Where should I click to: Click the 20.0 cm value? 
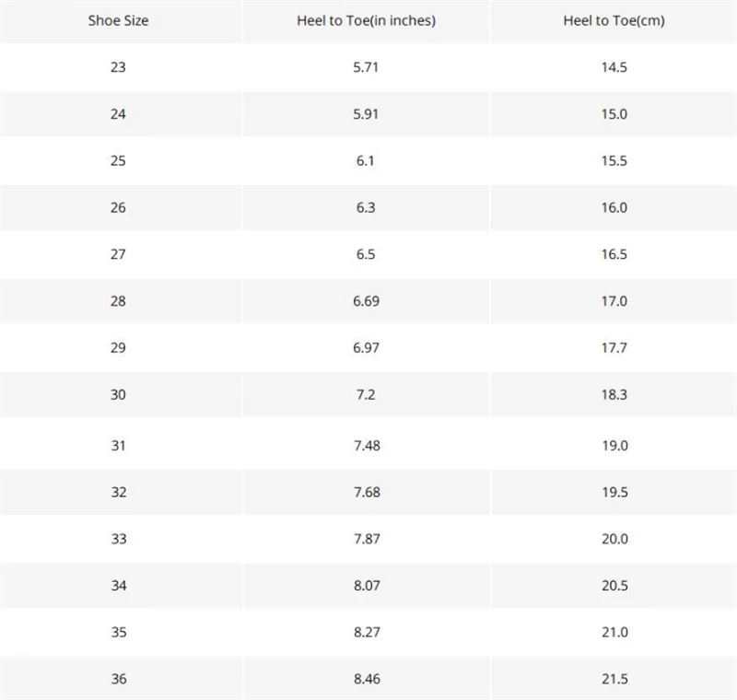[614, 539]
